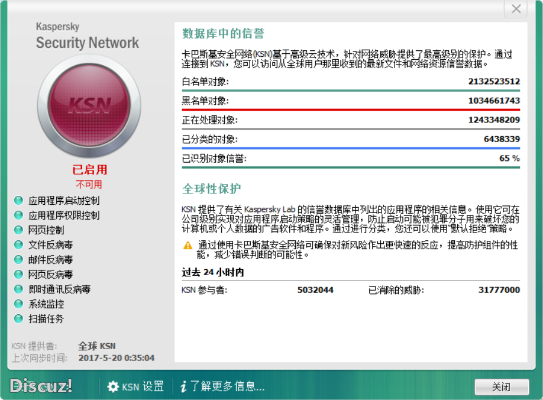Select 扫描任务 component label
The width and height of the screenshot is (543, 400).
click(46, 319)
